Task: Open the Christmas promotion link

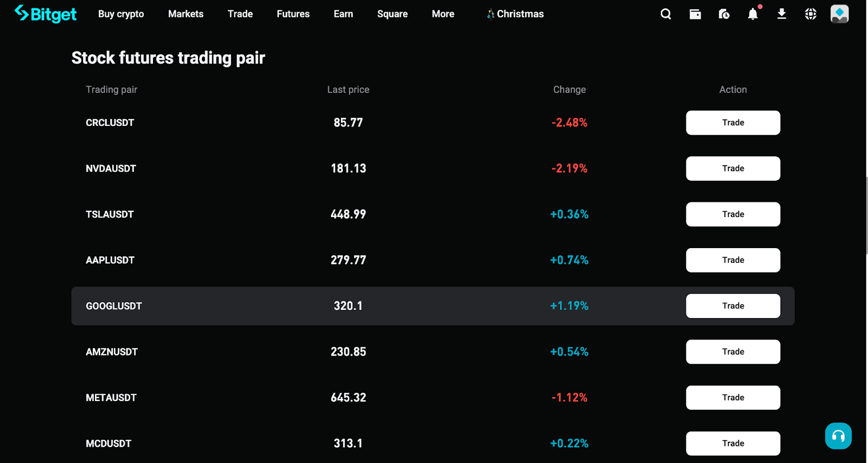Action: pyautogui.click(x=515, y=14)
